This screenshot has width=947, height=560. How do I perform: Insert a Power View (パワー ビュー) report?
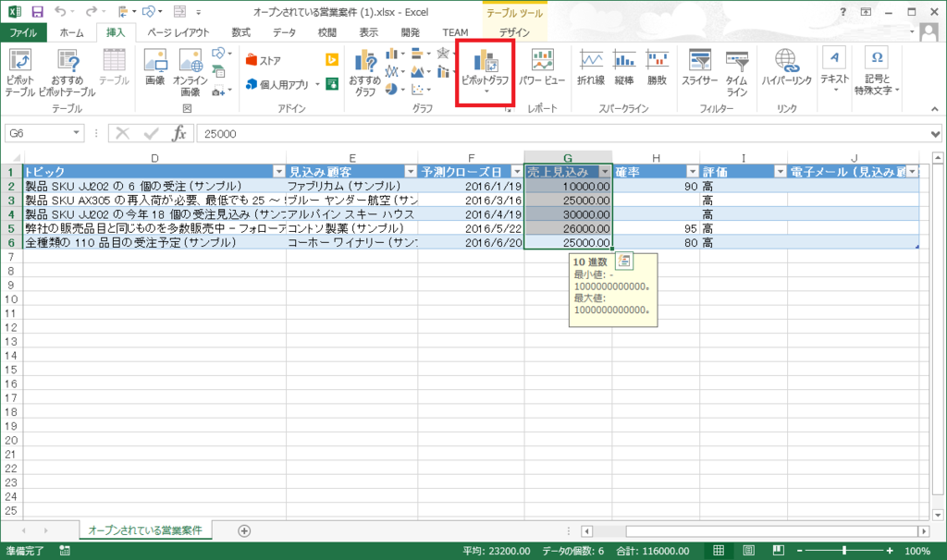pos(542,67)
